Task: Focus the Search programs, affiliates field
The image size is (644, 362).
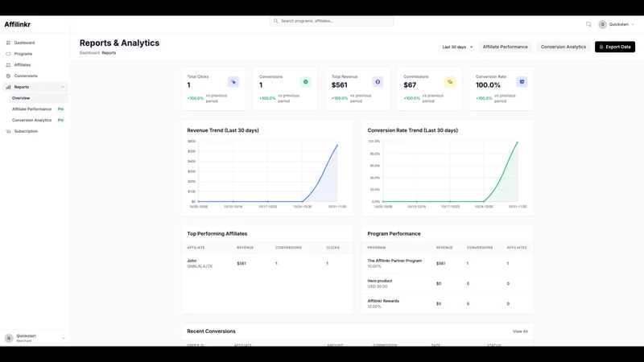Action: point(332,21)
